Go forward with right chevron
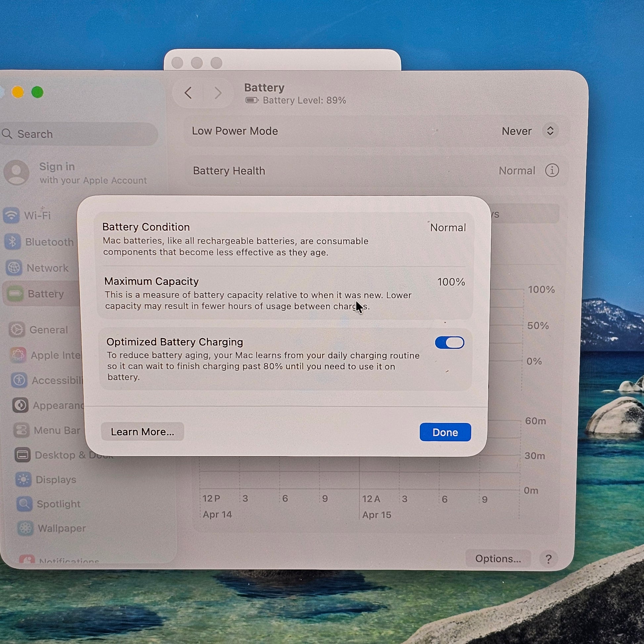Viewport: 644px width, 644px height. click(218, 93)
